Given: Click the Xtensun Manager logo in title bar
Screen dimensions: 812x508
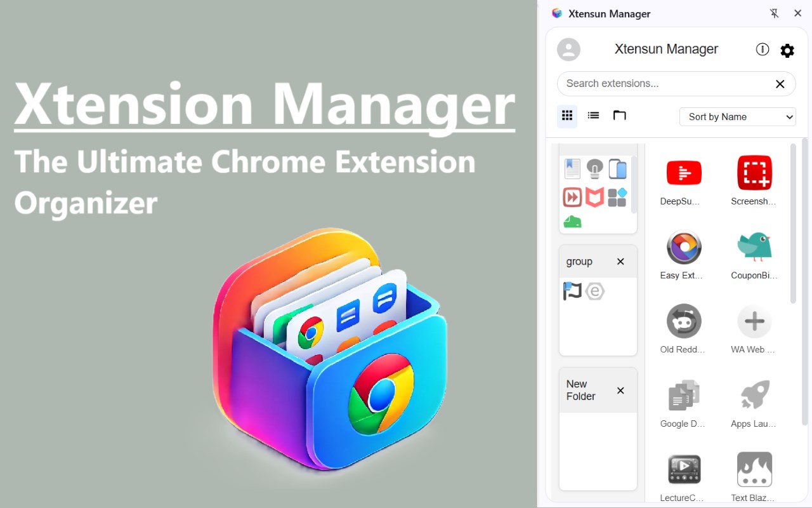Looking at the screenshot, I should (557, 13).
